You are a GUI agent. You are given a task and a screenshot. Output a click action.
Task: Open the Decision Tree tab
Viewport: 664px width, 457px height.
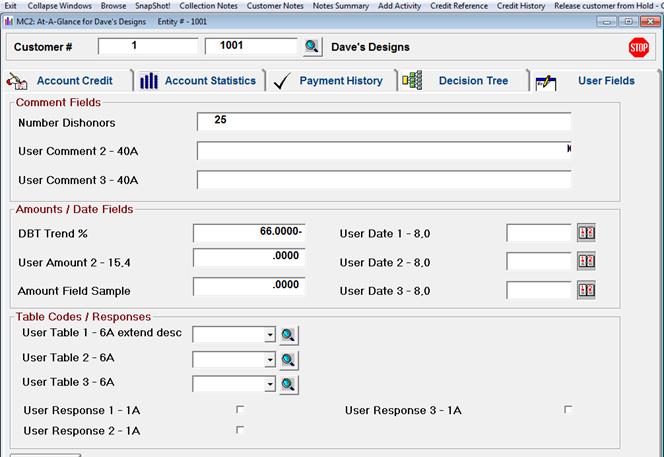[472, 81]
